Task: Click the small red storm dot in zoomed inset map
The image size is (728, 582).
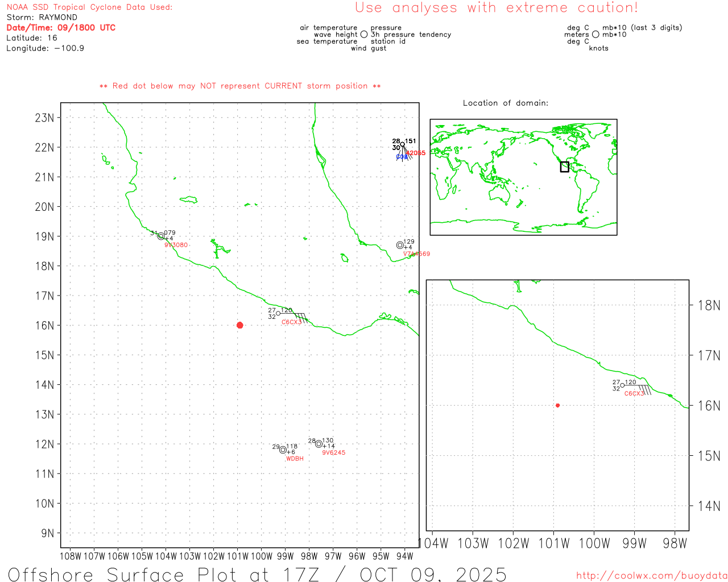Action: click(x=557, y=405)
